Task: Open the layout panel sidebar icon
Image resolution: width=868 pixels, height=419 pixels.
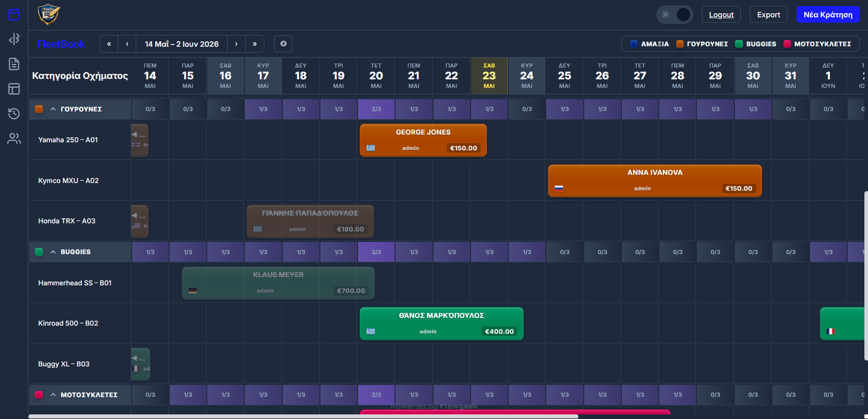Action: (14, 88)
